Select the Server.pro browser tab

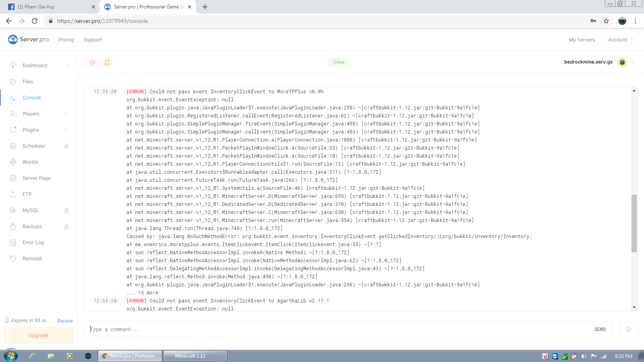pos(148,7)
